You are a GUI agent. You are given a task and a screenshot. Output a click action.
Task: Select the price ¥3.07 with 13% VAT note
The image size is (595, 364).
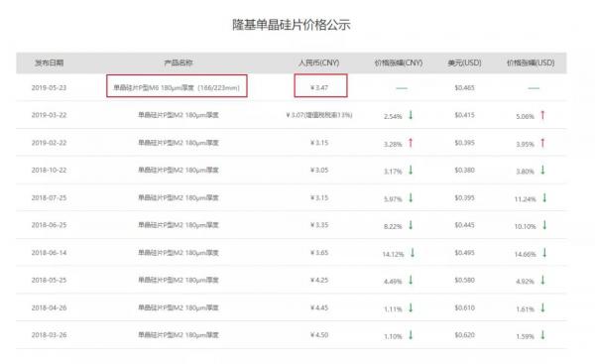click(x=319, y=115)
